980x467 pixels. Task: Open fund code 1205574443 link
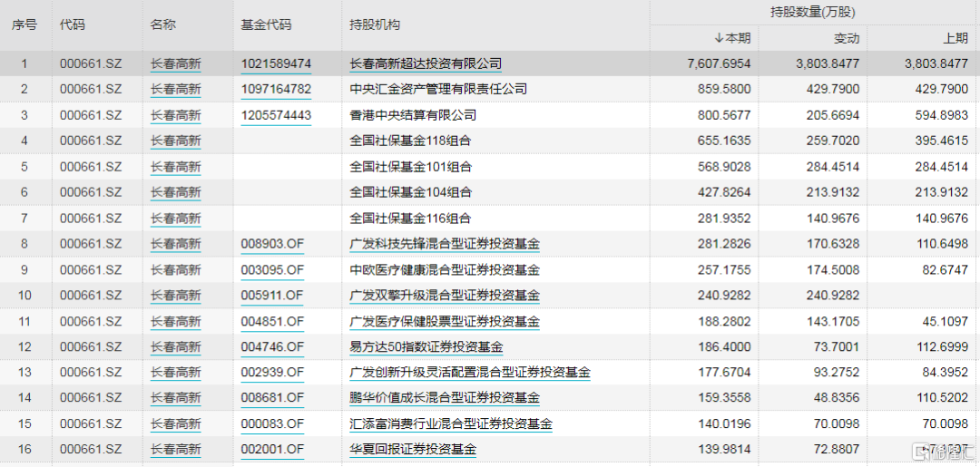(x=276, y=115)
